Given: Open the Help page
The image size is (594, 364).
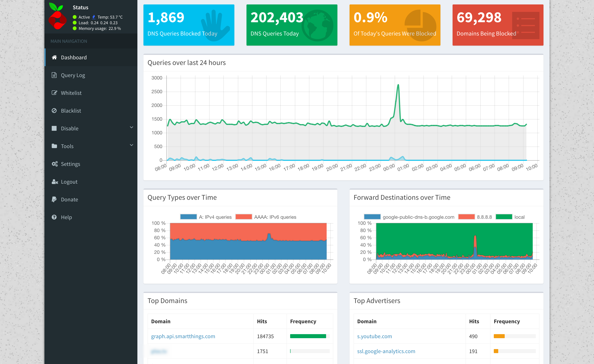Looking at the screenshot, I should pyautogui.click(x=91, y=217).
